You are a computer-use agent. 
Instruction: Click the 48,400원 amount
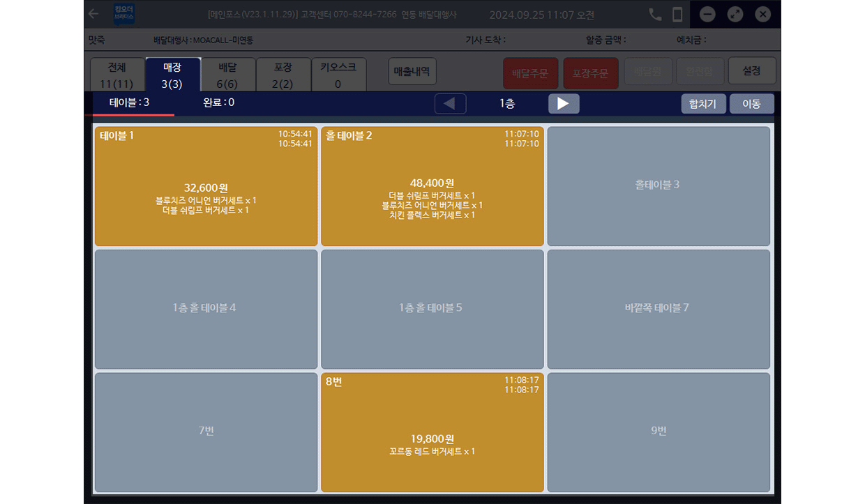433,183
